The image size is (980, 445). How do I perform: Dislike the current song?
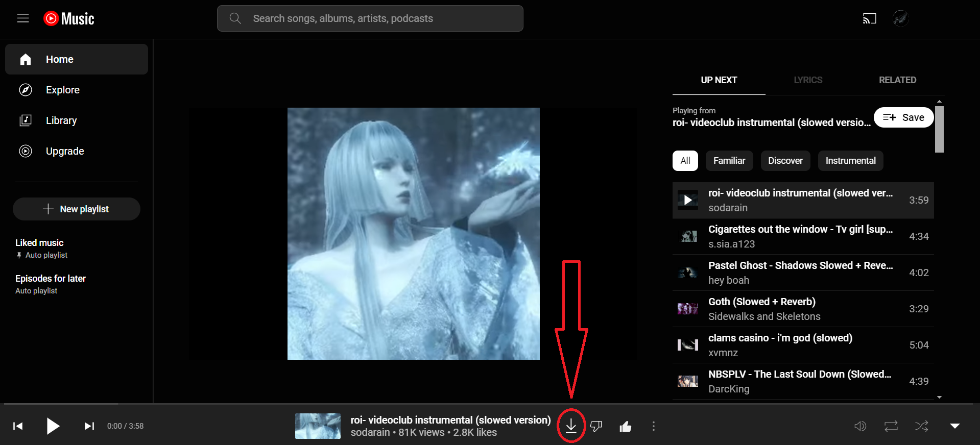pyautogui.click(x=596, y=426)
